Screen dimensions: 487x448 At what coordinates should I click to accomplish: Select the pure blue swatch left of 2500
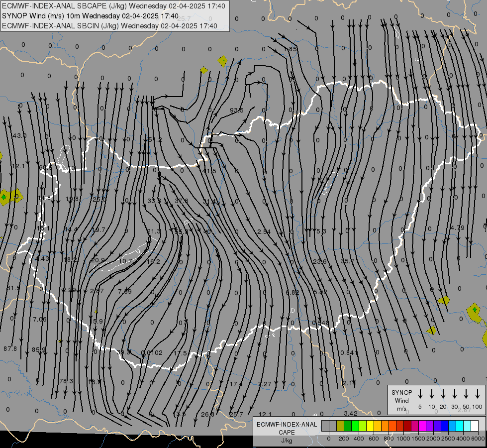(445, 426)
